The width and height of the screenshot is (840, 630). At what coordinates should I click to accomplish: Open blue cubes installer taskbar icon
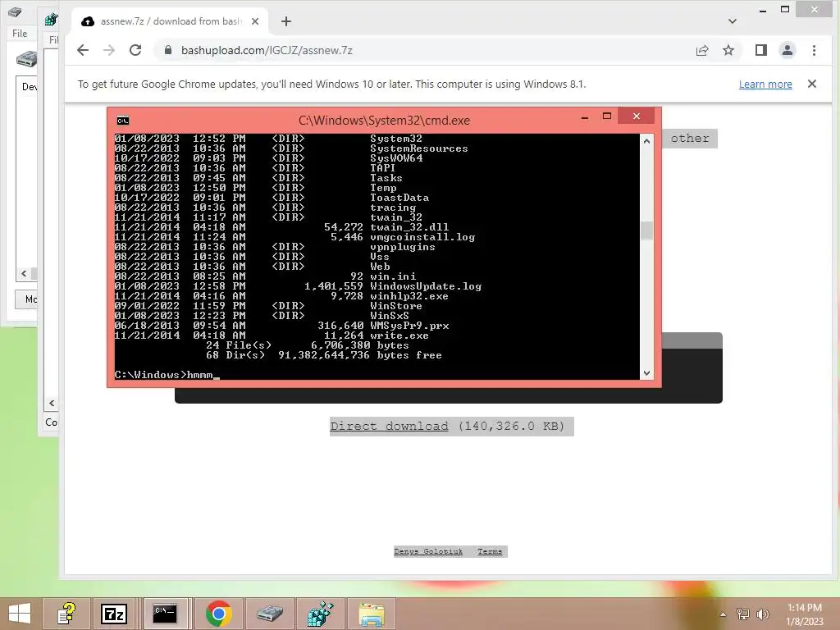pos(321,614)
